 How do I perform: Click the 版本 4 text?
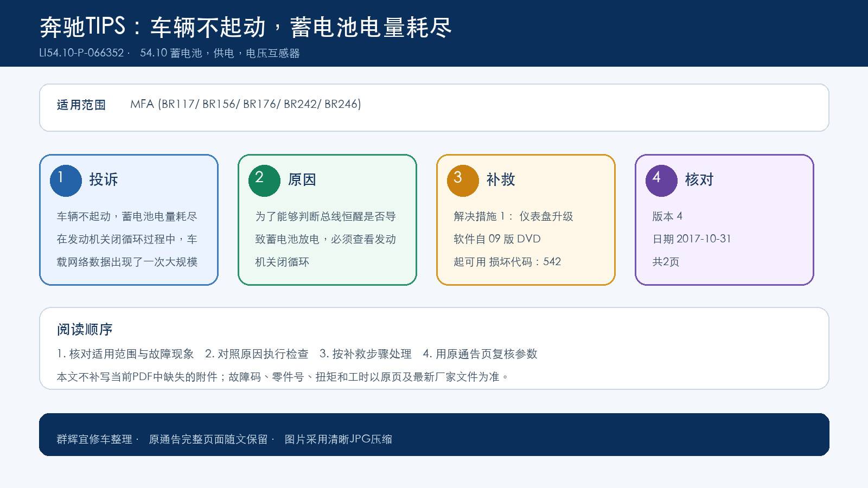pyautogui.click(x=667, y=216)
